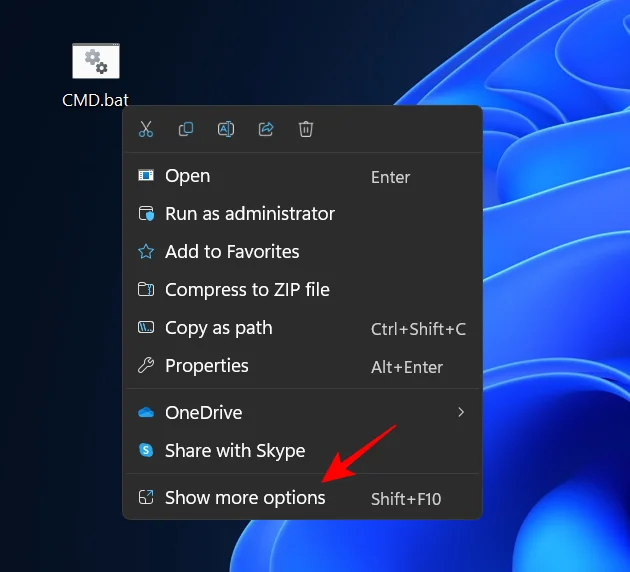Image resolution: width=630 pixels, height=572 pixels.
Task: Click the Ctrl+Shift+C shortcut text
Action: pos(418,329)
